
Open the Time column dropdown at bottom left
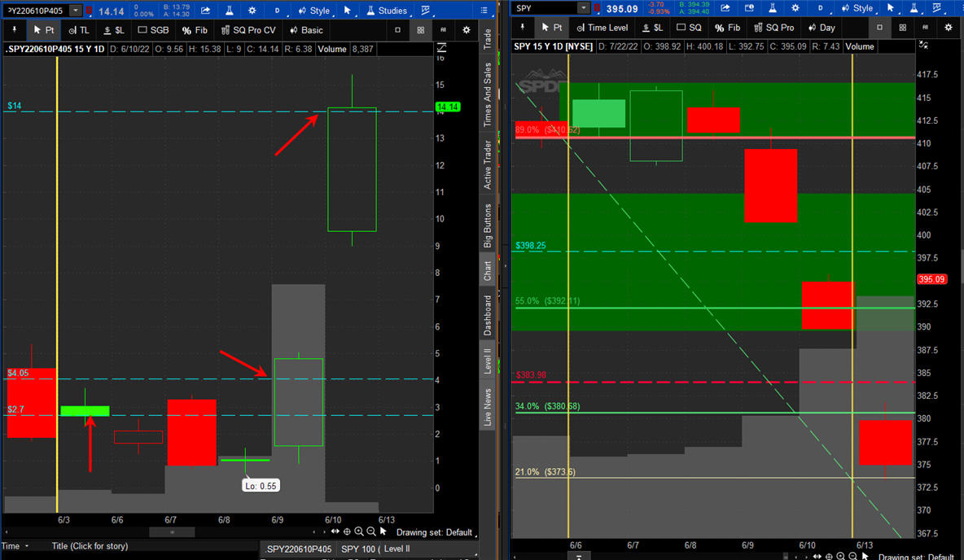[15, 546]
